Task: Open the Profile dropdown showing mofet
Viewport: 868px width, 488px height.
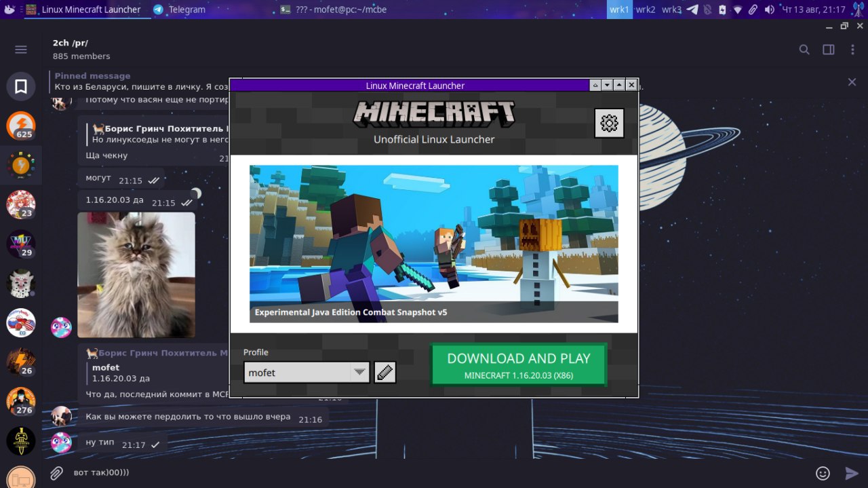Action: coord(307,372)
